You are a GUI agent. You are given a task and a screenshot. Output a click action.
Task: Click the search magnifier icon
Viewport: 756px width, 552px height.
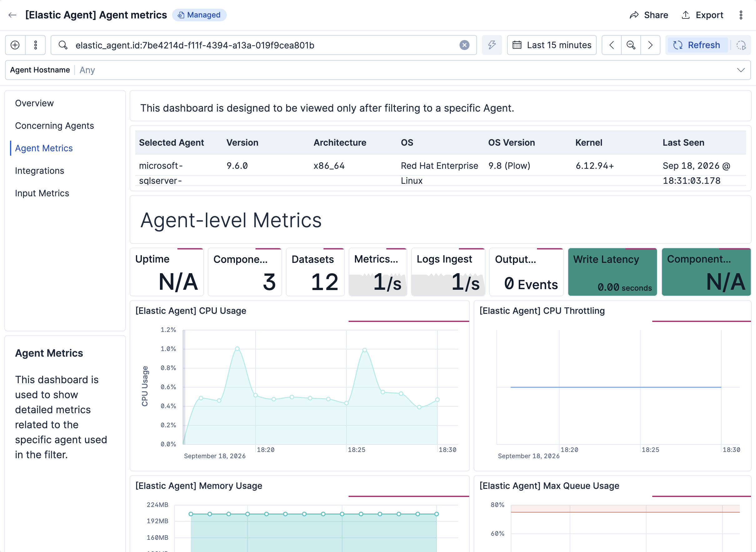click(x=63, y=45)
